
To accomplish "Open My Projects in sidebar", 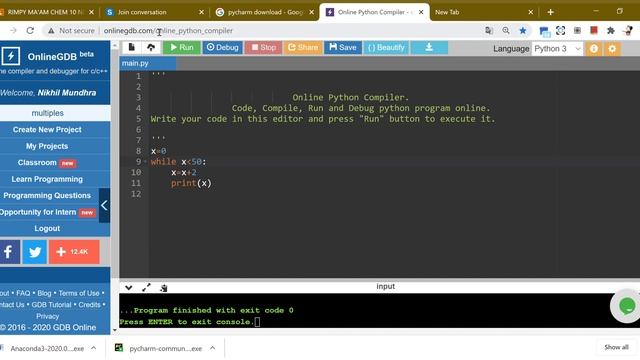I will (47, 146).
